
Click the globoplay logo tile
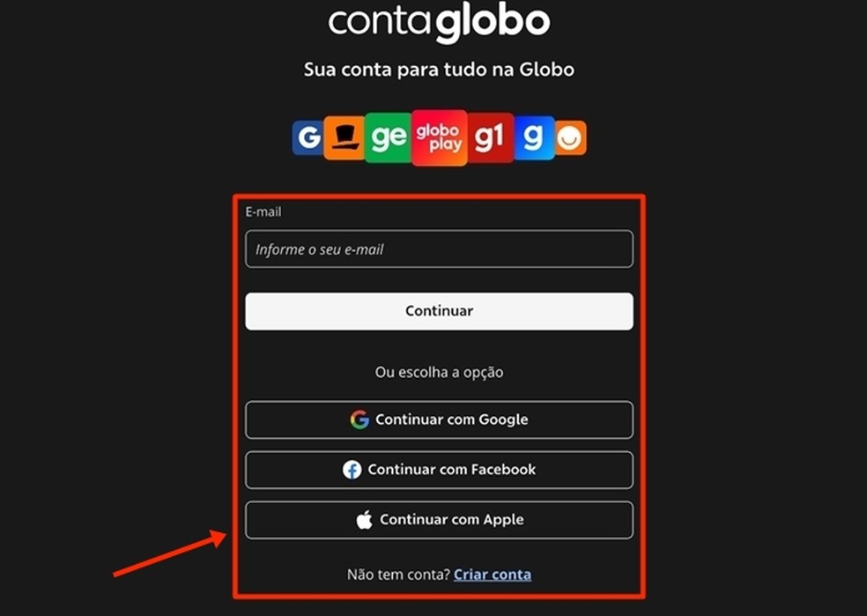[440, 137]
